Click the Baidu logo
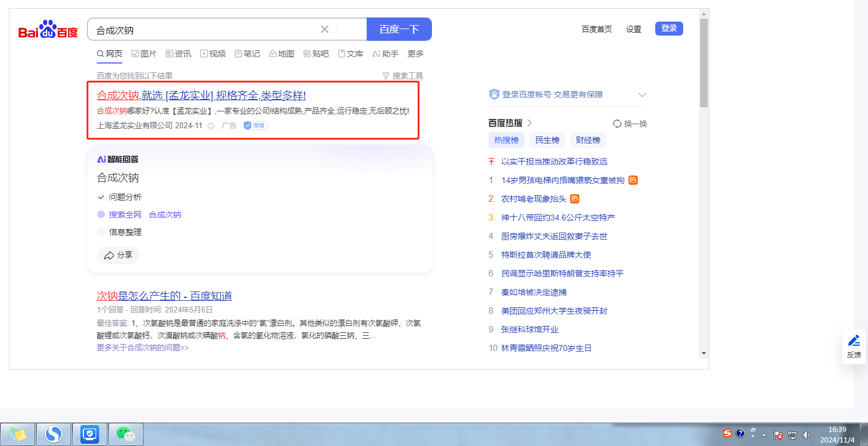The image size is (868, 446). (48, 30)
